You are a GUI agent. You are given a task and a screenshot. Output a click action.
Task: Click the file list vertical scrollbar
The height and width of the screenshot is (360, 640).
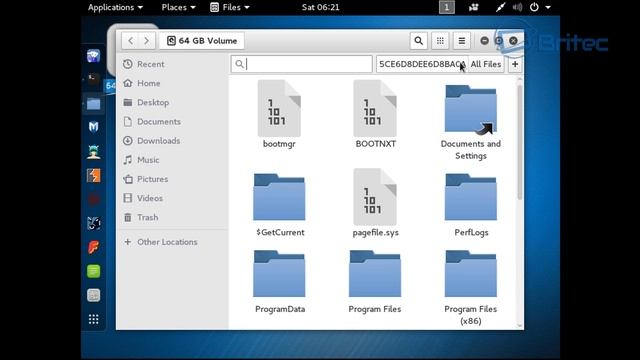click(x=520, y=143)
